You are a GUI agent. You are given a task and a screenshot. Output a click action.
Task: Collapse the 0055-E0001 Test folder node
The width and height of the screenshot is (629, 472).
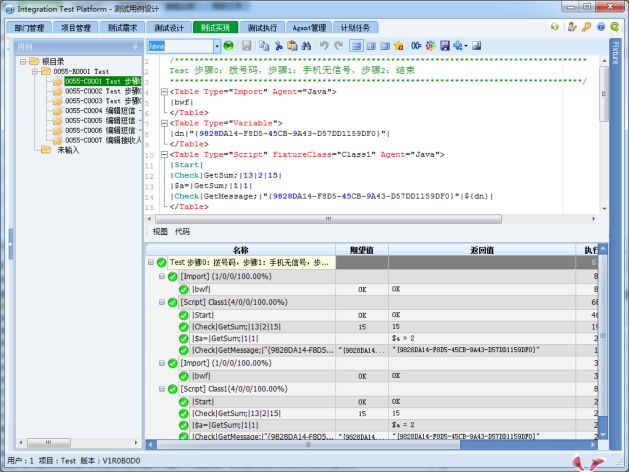point(33,72)
